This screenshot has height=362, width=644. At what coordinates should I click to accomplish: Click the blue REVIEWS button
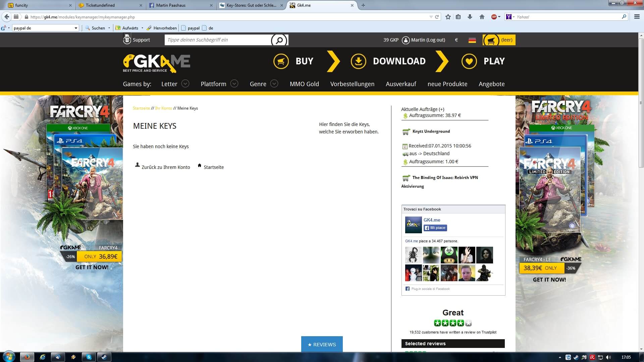322,344
